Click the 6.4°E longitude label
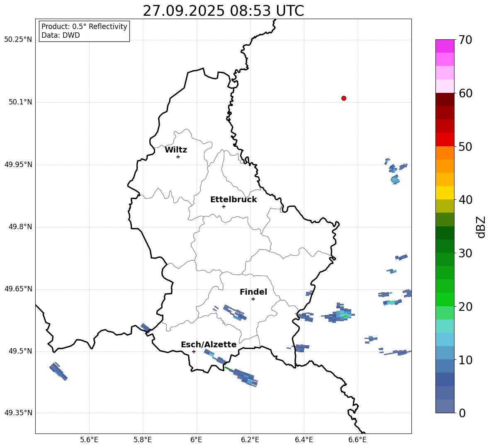This screenshot has width=491, height=448. pyautogui.click(x=304, y=440)
